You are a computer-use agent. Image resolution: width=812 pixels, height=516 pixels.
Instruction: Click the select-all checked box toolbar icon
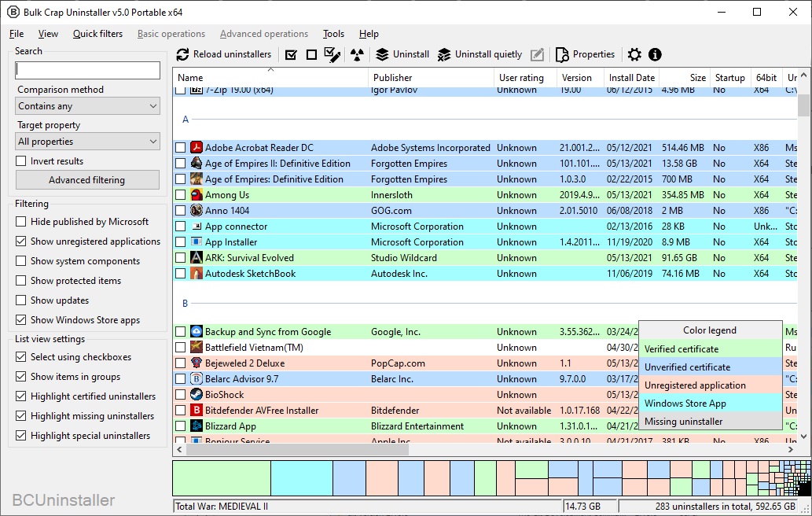(291, 54)
